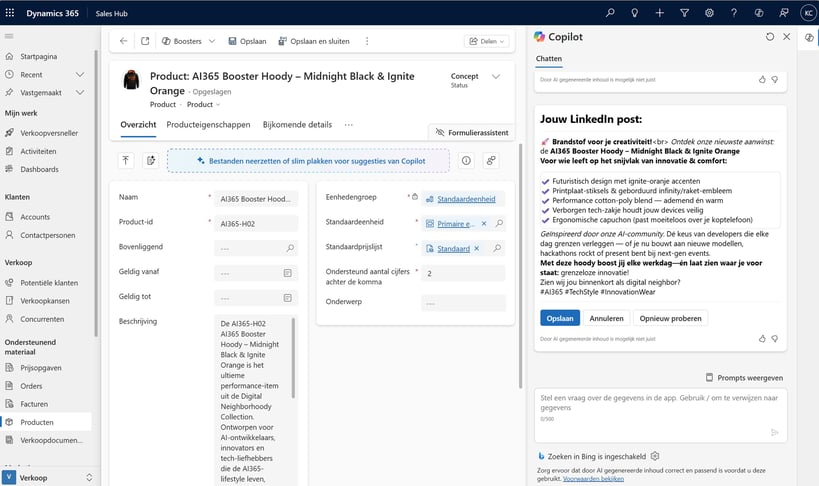The image size is (819, 486).
Task: Click the info icon beside Copilot dropzone
Action: 466,161
